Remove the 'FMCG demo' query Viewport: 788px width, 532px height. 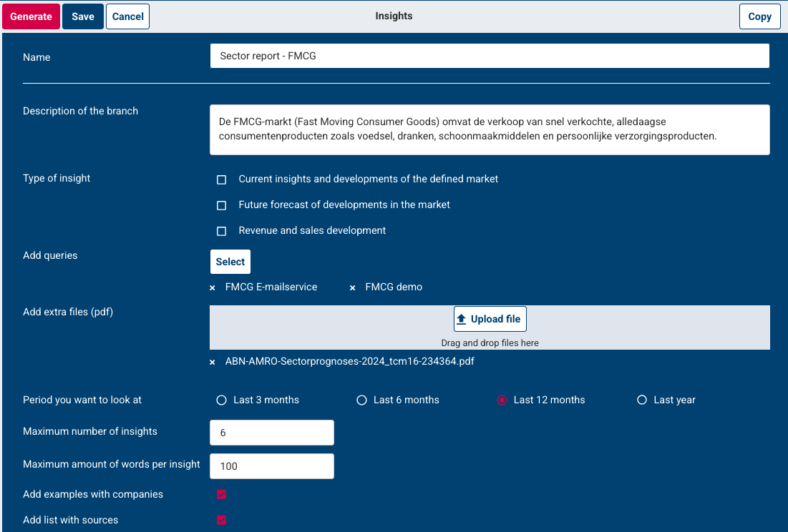click(352, 287)
